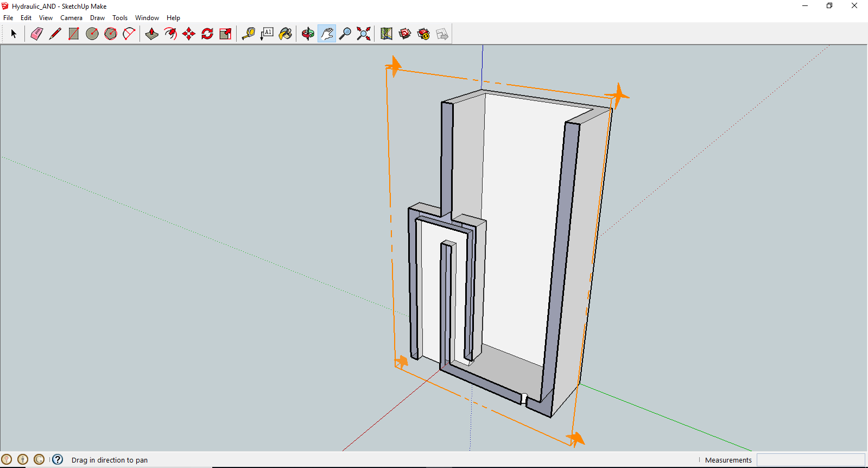The image size is (868, 468).
Task: Click the credits status bar icon
Action: tap(23, 459)
